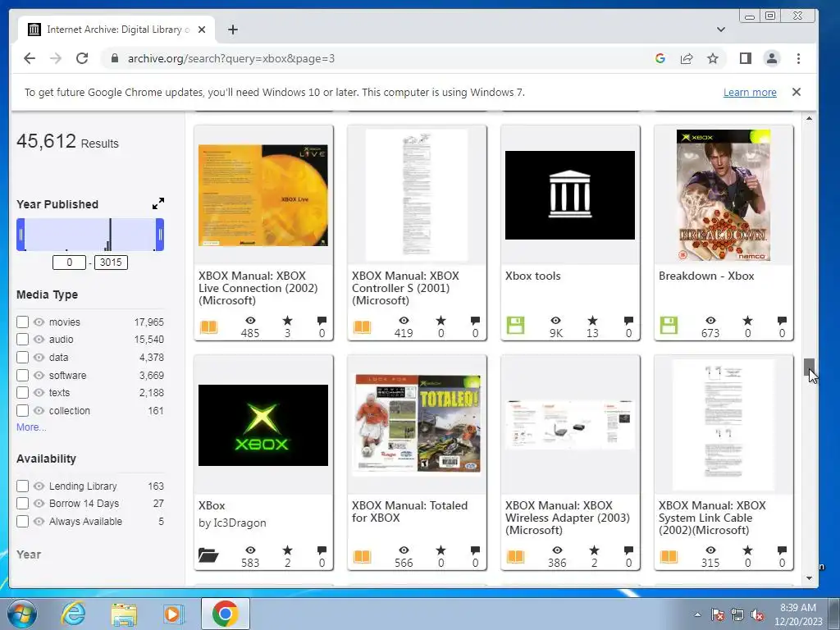
Task: Bookmark this page with star icon
Action: 713,58
